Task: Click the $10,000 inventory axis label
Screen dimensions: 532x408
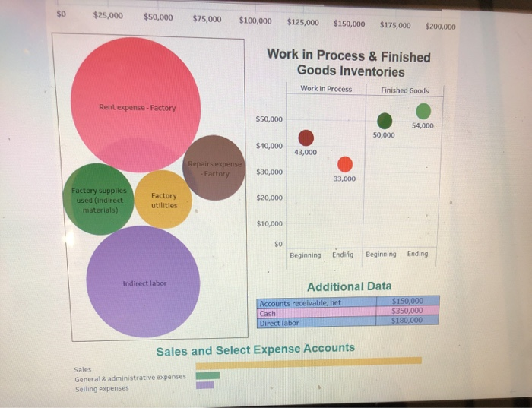Action: [x=269, y=223]
